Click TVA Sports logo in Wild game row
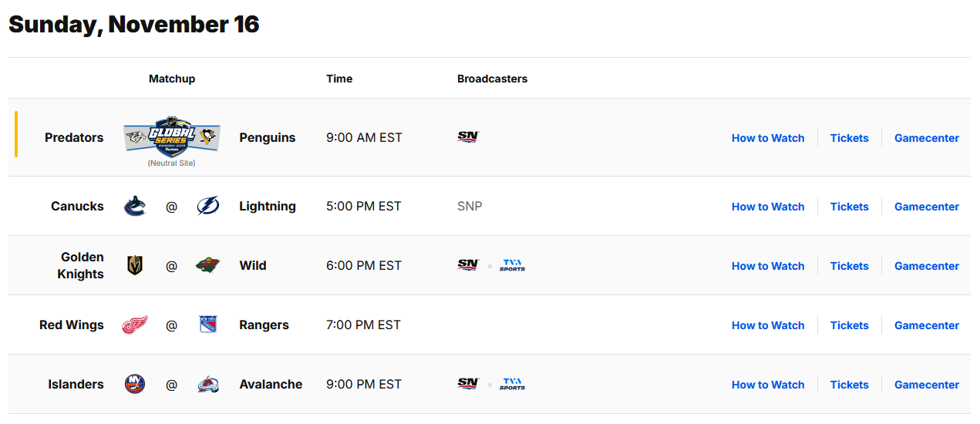 (x=512, y=266)
